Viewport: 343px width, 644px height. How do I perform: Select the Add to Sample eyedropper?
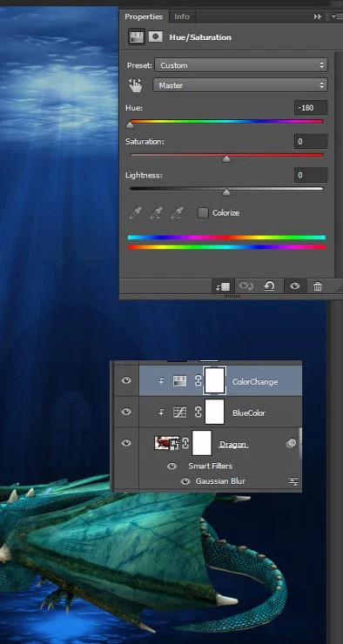coord(156,212)
